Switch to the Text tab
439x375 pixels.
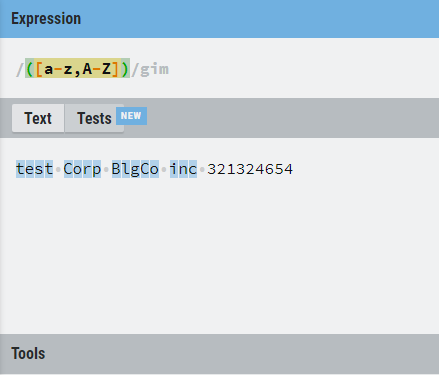(x=38, y=118)
